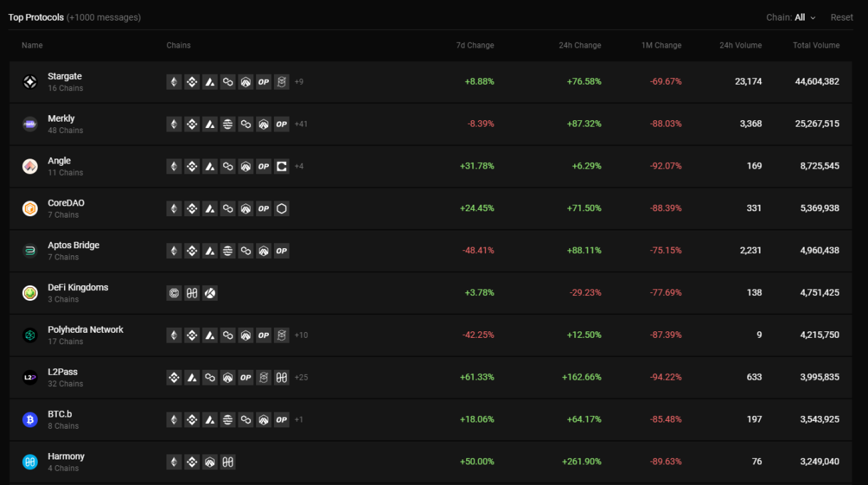Click the Chains column header

[x=179, y=46]
